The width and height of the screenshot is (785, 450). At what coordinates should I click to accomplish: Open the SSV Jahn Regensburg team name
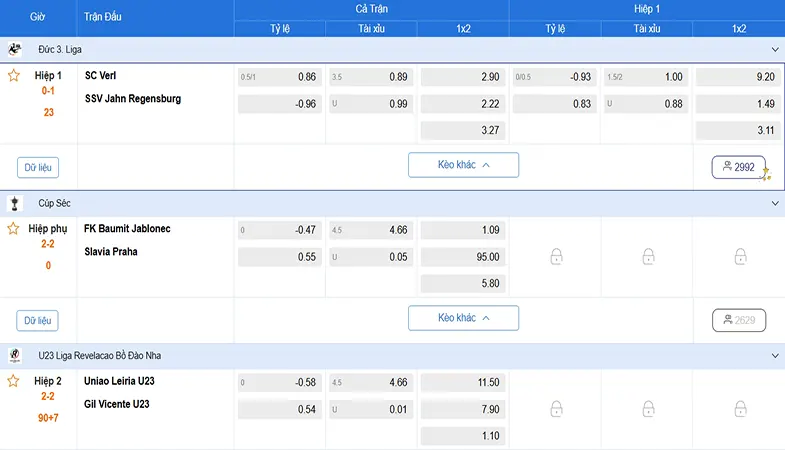coord(133,99)
